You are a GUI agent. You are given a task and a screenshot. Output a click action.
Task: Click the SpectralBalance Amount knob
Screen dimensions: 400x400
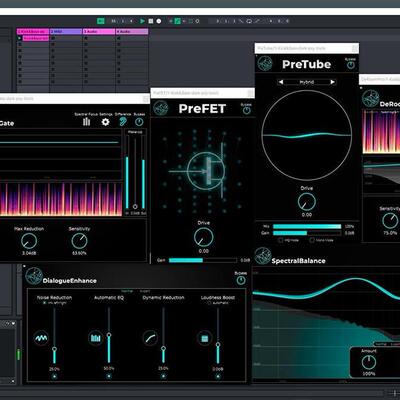point(369,362)
